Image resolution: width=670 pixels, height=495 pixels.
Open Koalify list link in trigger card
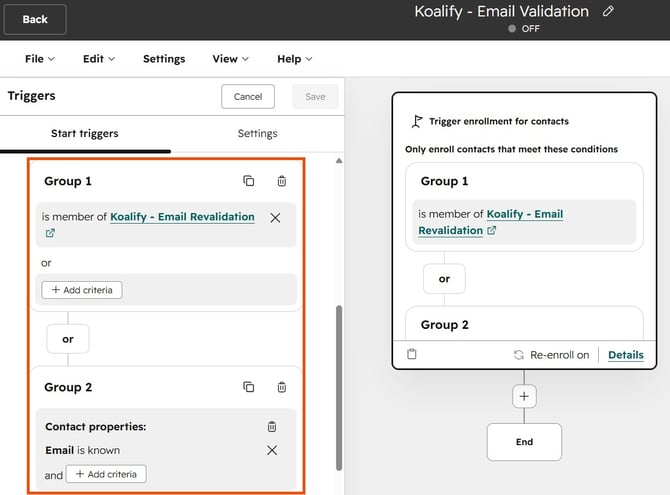[x=491, y=222]
